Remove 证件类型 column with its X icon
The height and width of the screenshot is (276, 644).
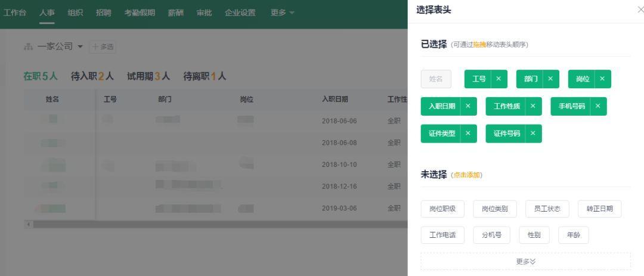[467, 134]
